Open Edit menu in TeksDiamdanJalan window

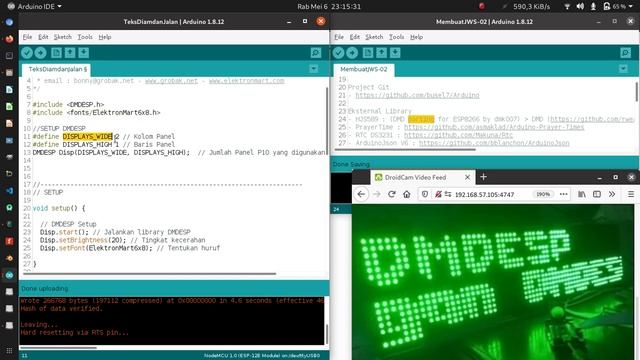[43, 37]
